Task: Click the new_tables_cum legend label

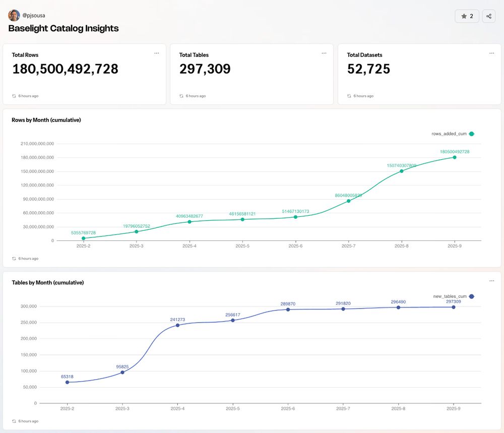Action: point(450,296)
